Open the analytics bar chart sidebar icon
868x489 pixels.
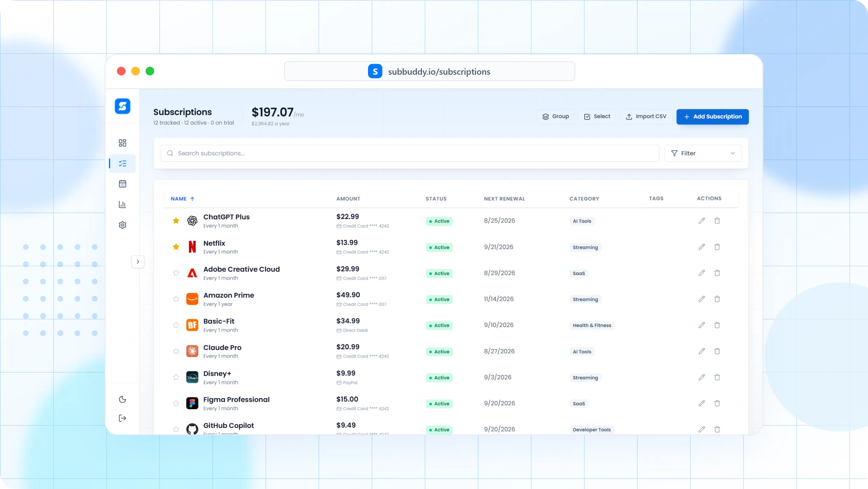click(x=122, y=204)
